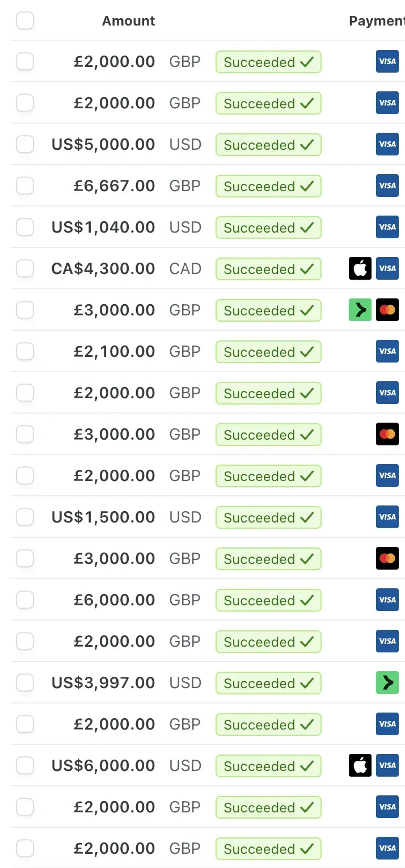405x868 pixels.
Task: Click the Succeeded badge on the £2,100.00 row
Action: tap(268, 352)
